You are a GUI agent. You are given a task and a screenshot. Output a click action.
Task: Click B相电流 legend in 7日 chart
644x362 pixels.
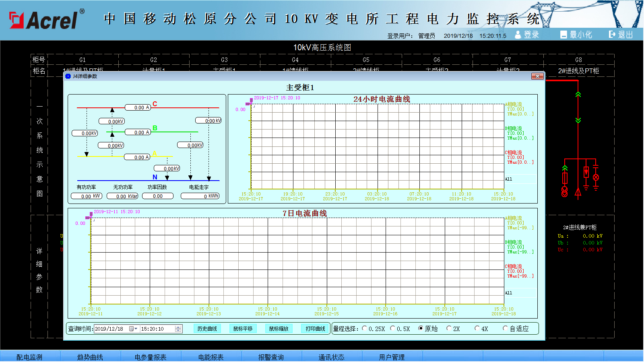click(514, 243)
